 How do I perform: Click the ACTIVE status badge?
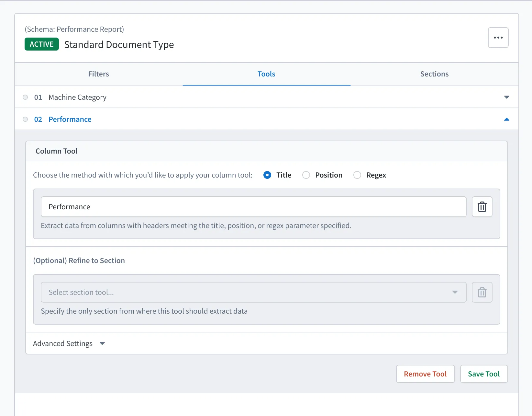42,44
